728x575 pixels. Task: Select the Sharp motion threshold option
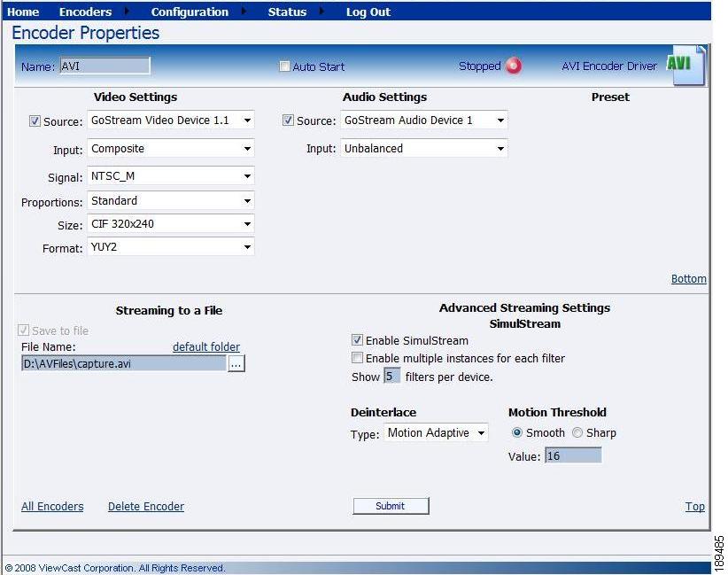coord(577,432)
